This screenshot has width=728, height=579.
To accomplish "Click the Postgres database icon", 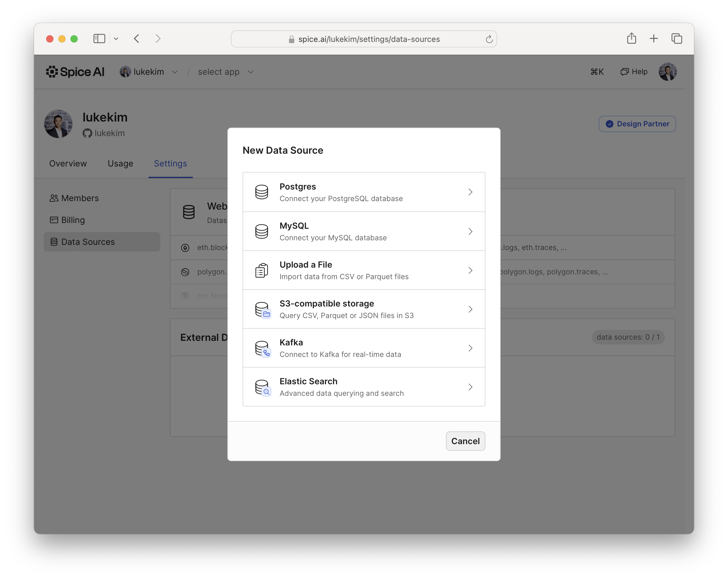I will coord(261,192).
